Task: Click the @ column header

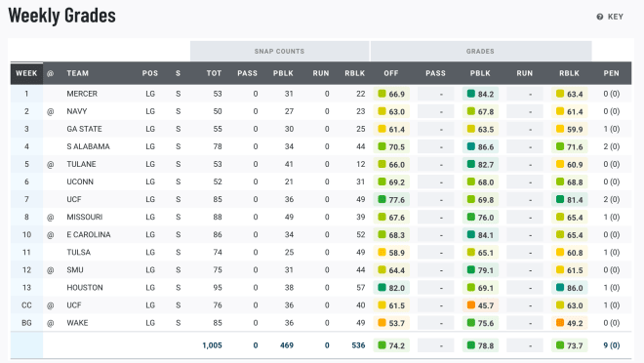Action: 50,73
